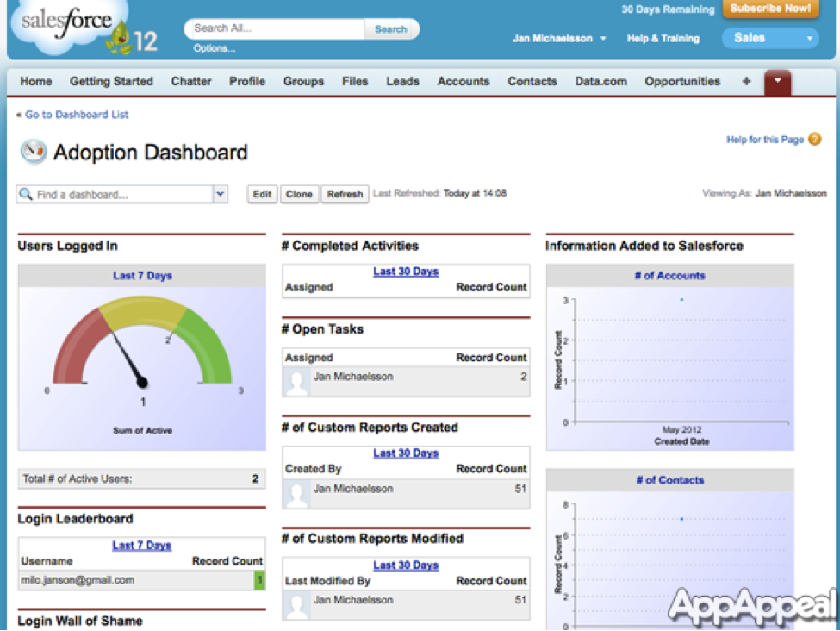This screenshot has height=631, width=840.
Task: Open the # of Accounts chart title
Action: [669, 276]
